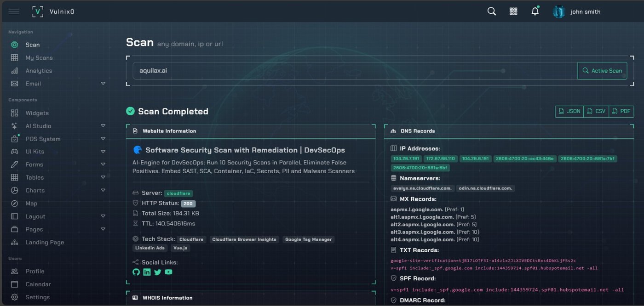Expand Pages submenu arrow
Image resolution: width=644 pixels, height=306 pixels.
(103, 229)
